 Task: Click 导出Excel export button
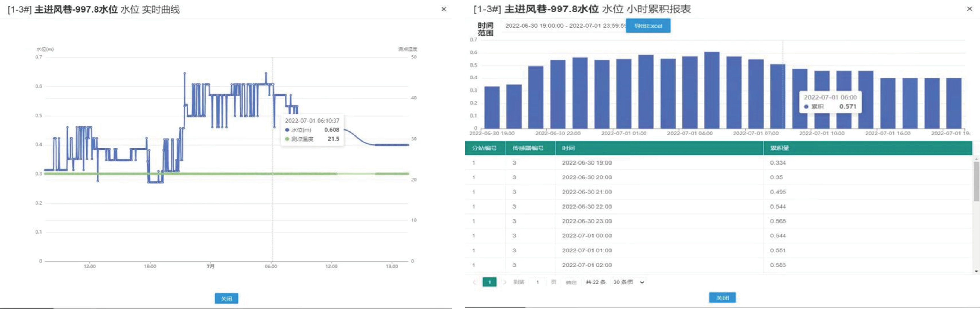coord(648,26)
